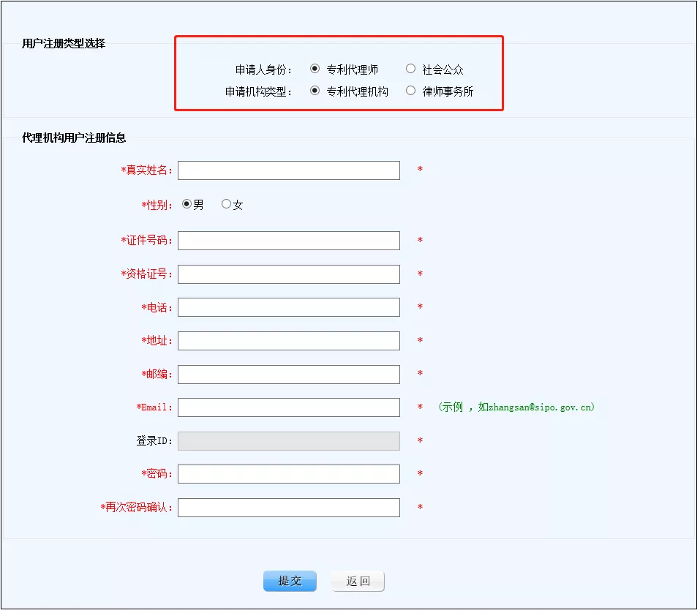700x613 pixels.
Task: Select 专利代理师 applicant identity radio
Action: [x=315, y=69]
